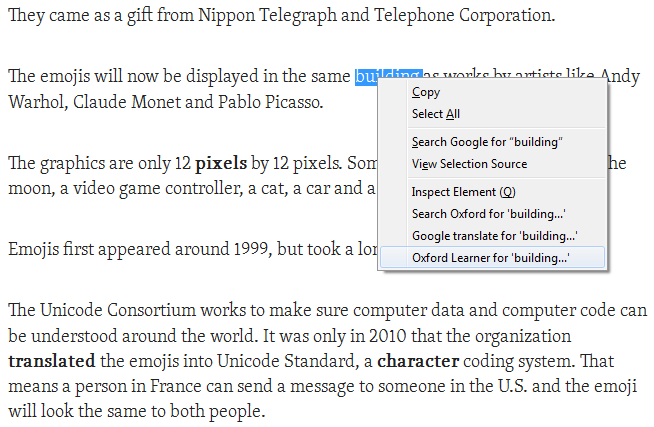The width and height of the screenshot is (654, 427).
Task: Search Oxford for 'building...'
Action: (x=492, y=214)
